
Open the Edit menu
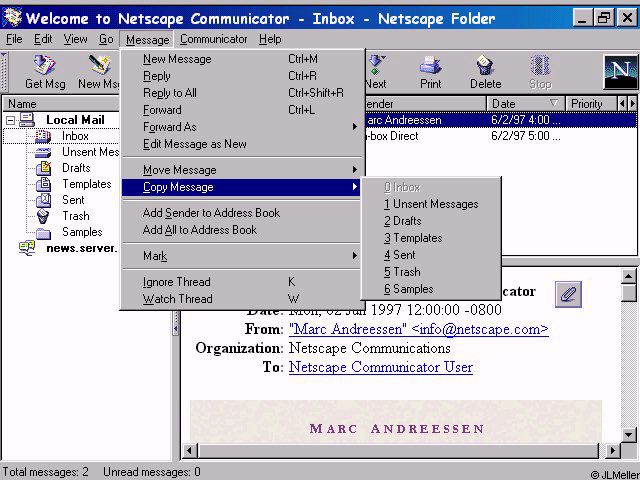(x=43, y=39)
